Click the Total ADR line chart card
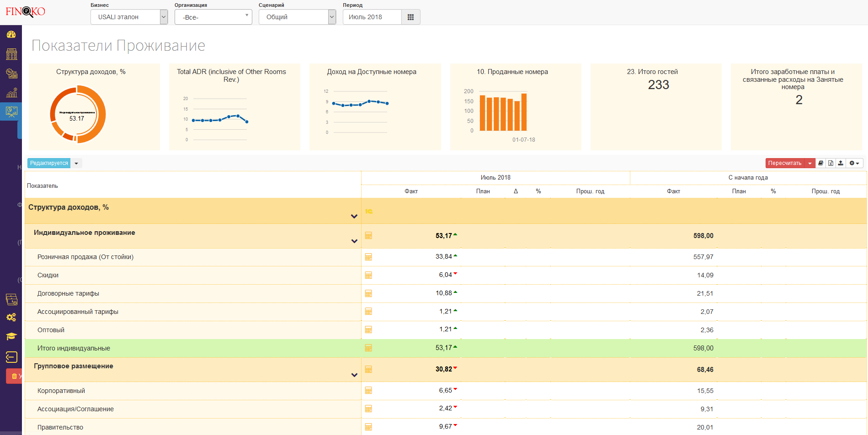This screenshot has width=868, height=435. coord(234,107)
